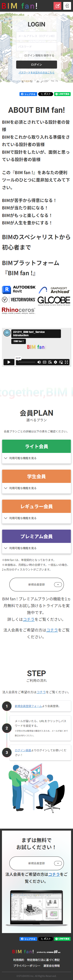
Task: Enter fullscreen mode on the video
Action: click(x=67, y=362)
